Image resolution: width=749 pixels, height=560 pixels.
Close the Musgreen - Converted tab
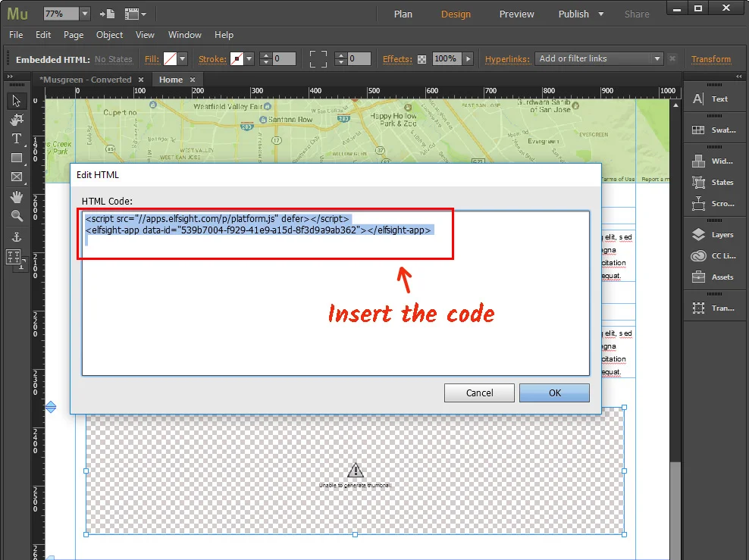pyautogui.click(x=141, y=80)
